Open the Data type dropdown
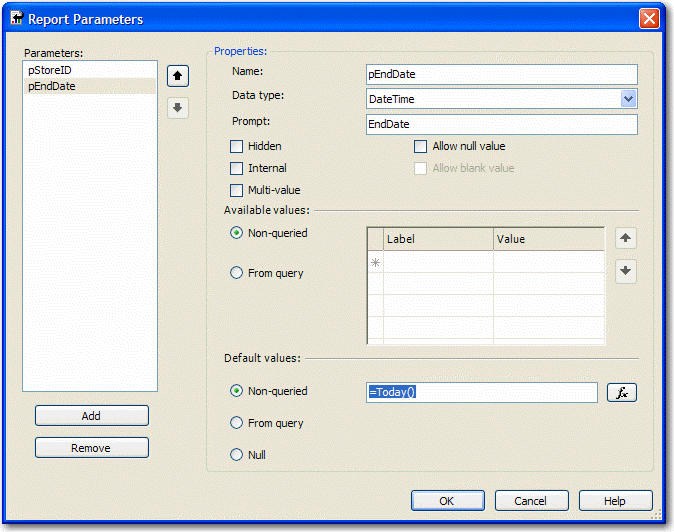The image size is (674, 532). click(628, 99)
